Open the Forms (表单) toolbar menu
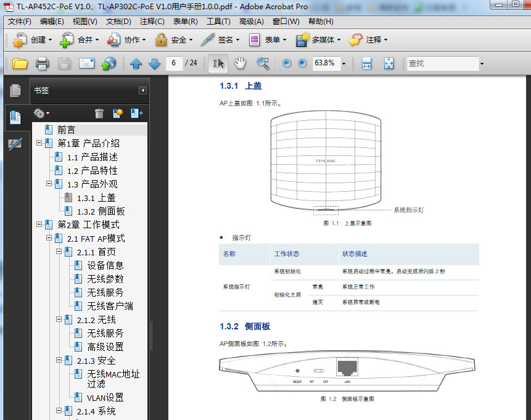Image resolution: width=531 pixels, height=420 pixels. 268,40
